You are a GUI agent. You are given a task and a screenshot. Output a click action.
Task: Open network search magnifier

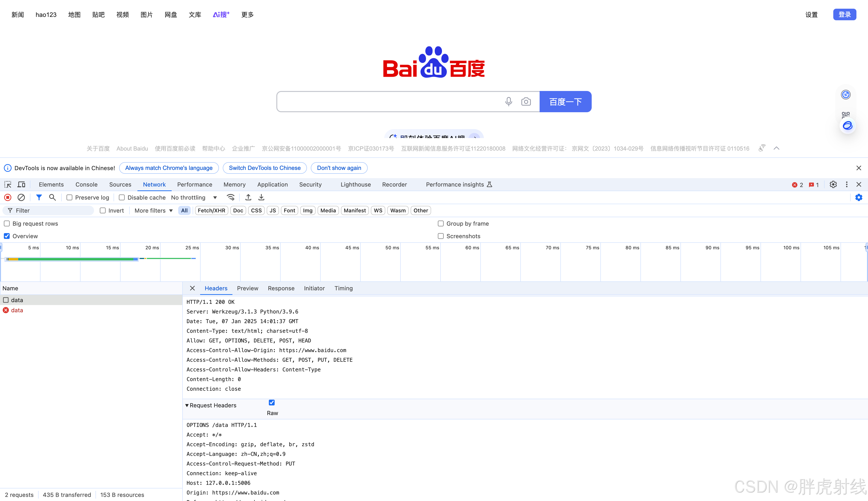click(x=52, y=197)
